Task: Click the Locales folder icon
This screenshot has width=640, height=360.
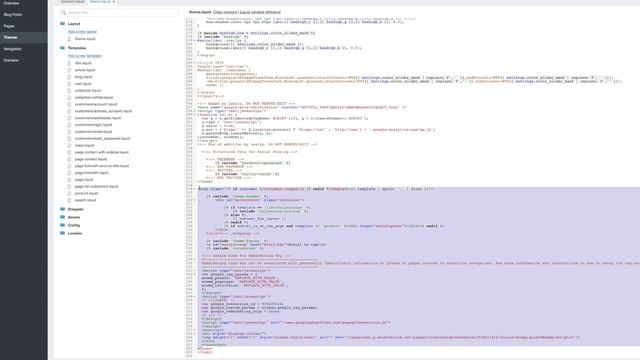Action: tap(62, 233)
